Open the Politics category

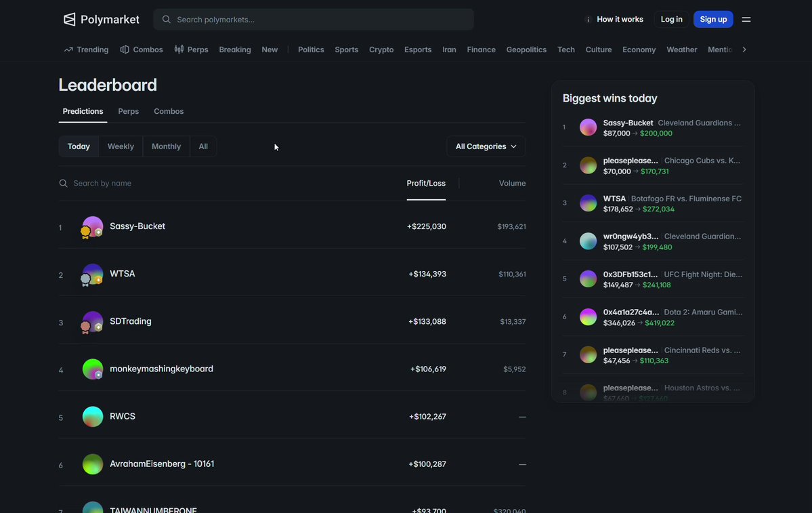pyautogui.click(x=311, y=49)
